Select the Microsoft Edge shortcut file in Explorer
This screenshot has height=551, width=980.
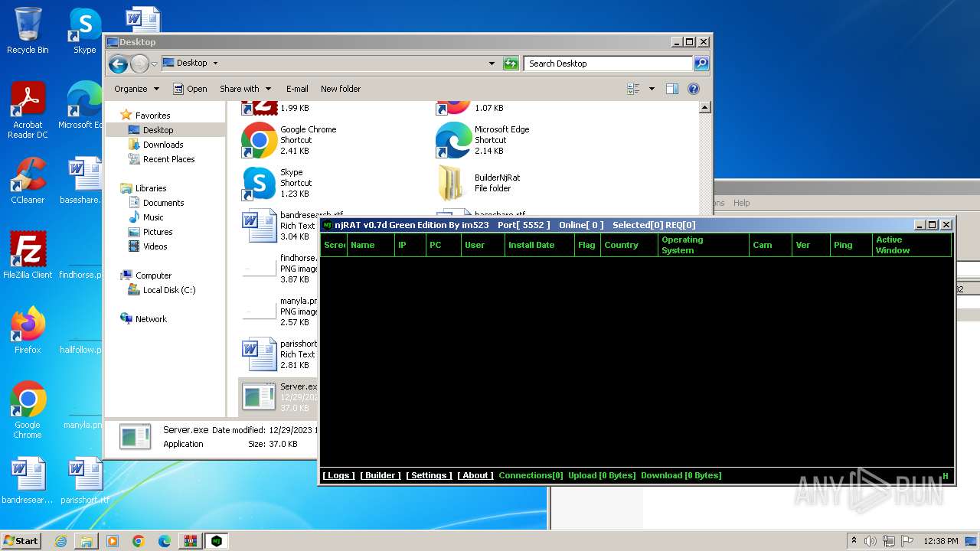click(x=484, y=140)
